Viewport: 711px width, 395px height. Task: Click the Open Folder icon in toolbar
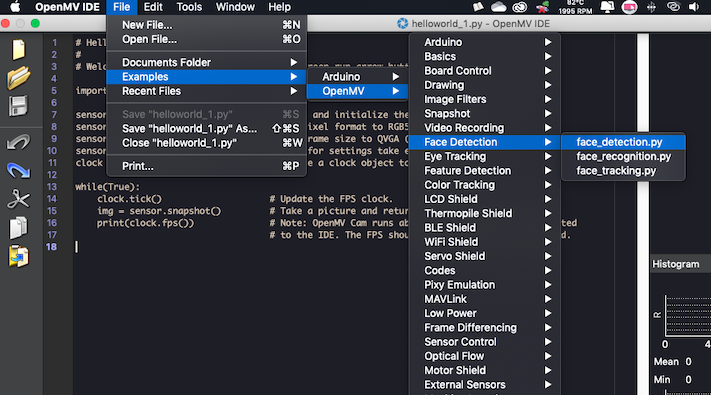click(x=19, y=78)
